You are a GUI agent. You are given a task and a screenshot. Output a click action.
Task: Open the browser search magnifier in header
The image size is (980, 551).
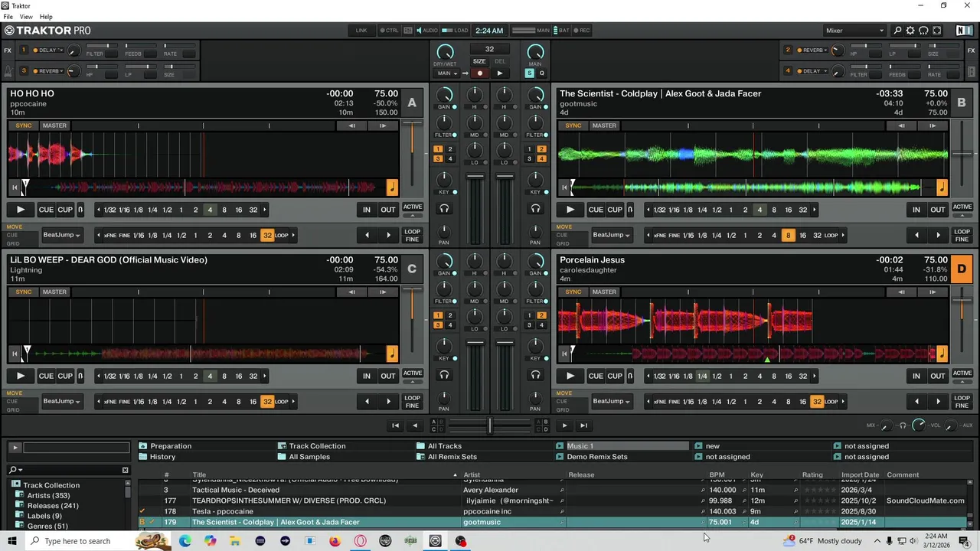click(x=897, y=31)
